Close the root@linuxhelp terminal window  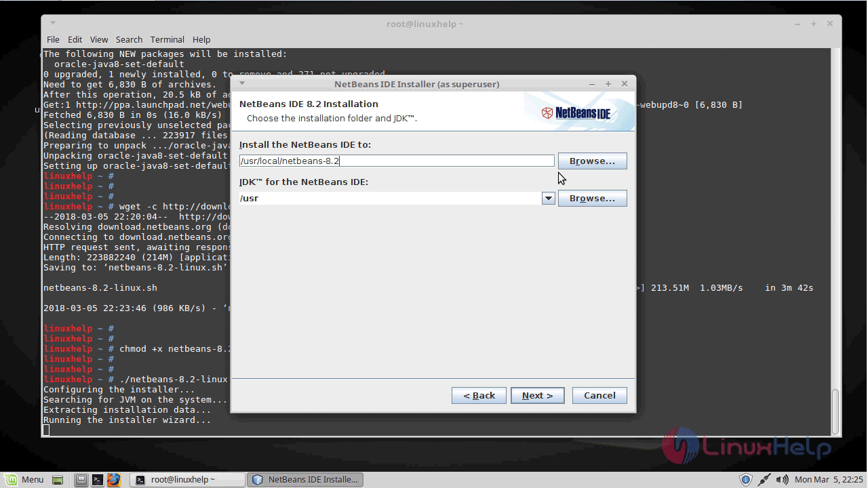coord(830,24)
